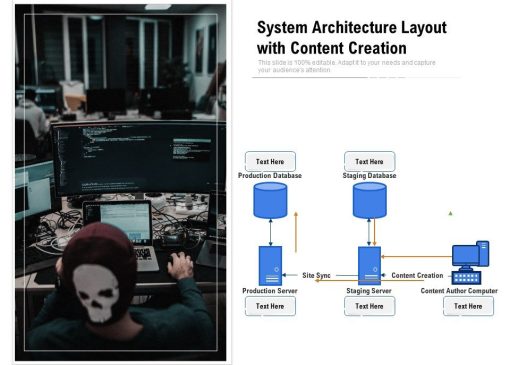Click the Production Server label text

270,291
